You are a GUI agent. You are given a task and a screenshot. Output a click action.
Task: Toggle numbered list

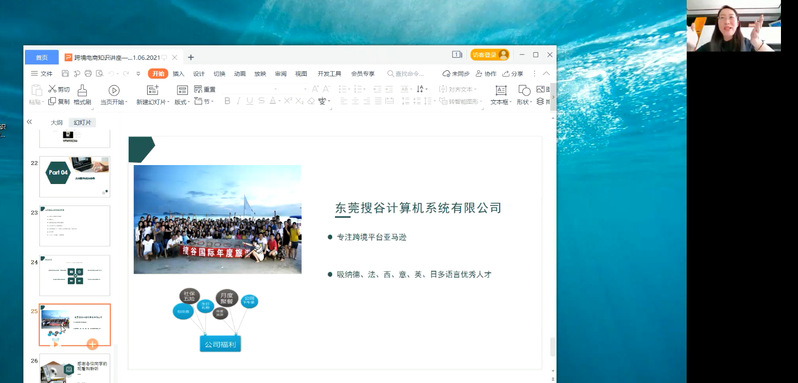click(359, 89)
